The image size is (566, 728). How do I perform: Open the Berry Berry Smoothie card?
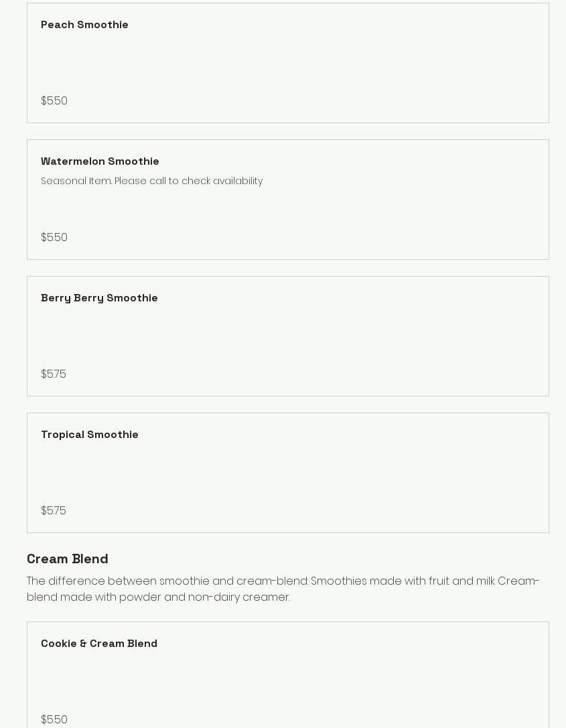coord(288,336)
